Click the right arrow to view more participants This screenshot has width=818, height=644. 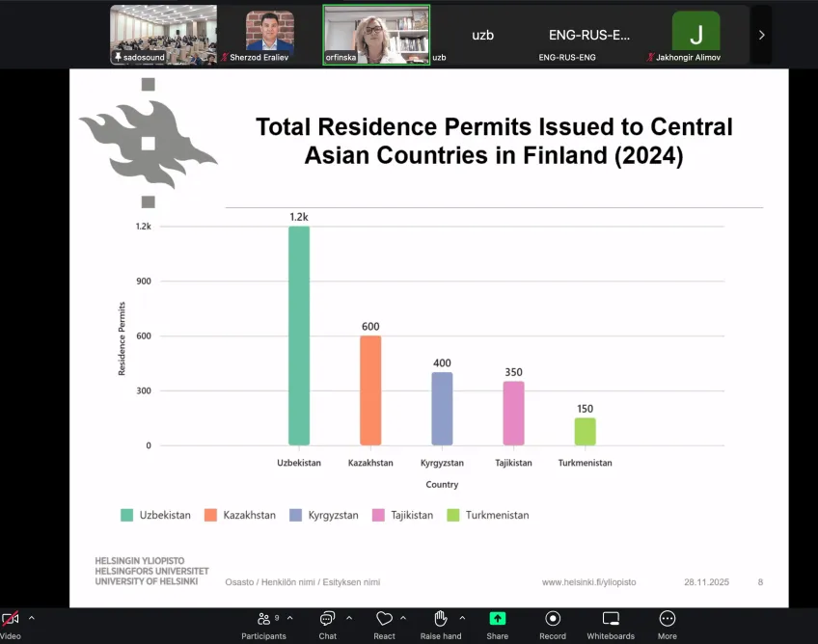(x=761, y=35)
